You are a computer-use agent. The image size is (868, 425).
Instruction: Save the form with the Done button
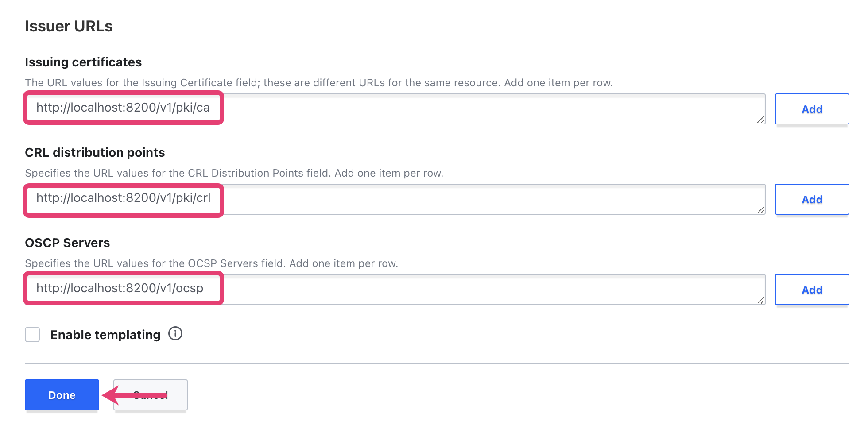click(62, 395)
